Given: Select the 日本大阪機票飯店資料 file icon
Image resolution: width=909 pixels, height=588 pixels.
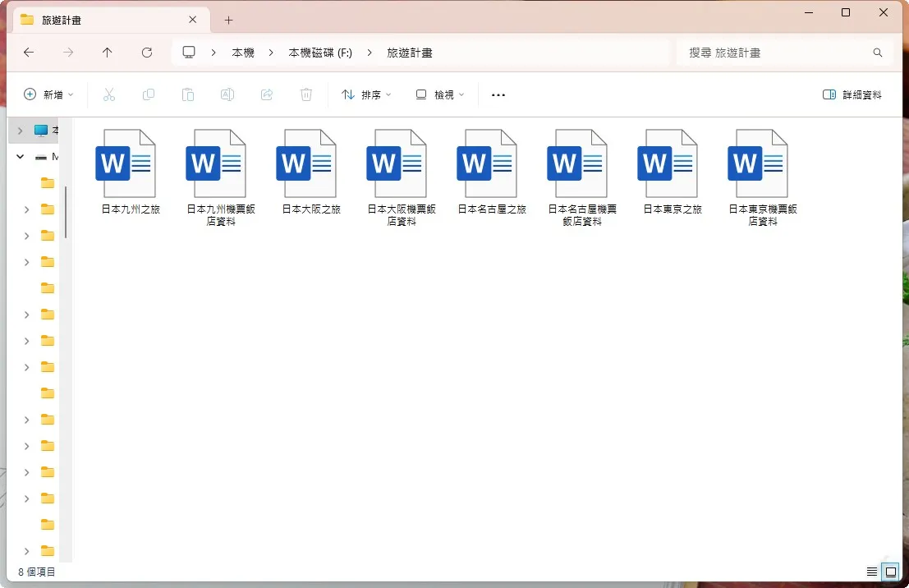Looking at the screenshot, I should [x=397, y=163].
